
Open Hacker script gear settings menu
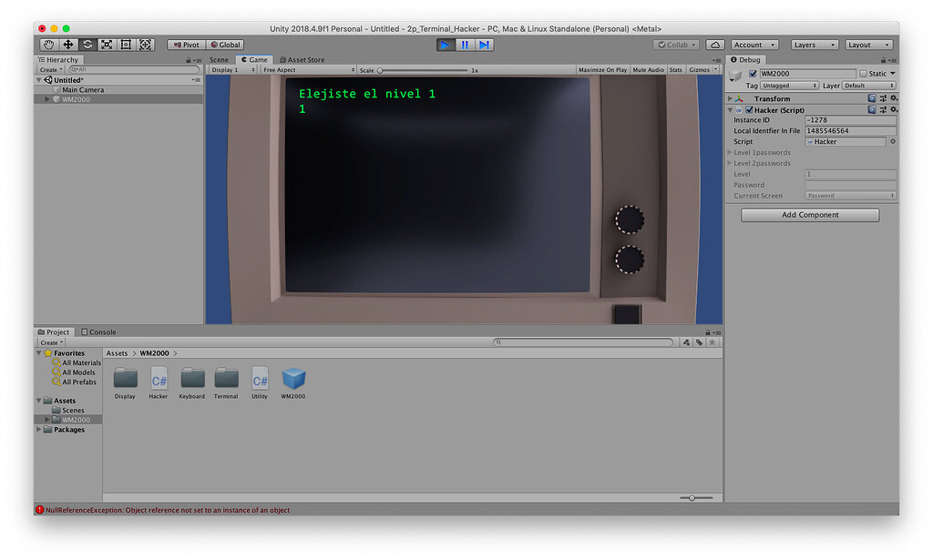(x=893, y=110)
